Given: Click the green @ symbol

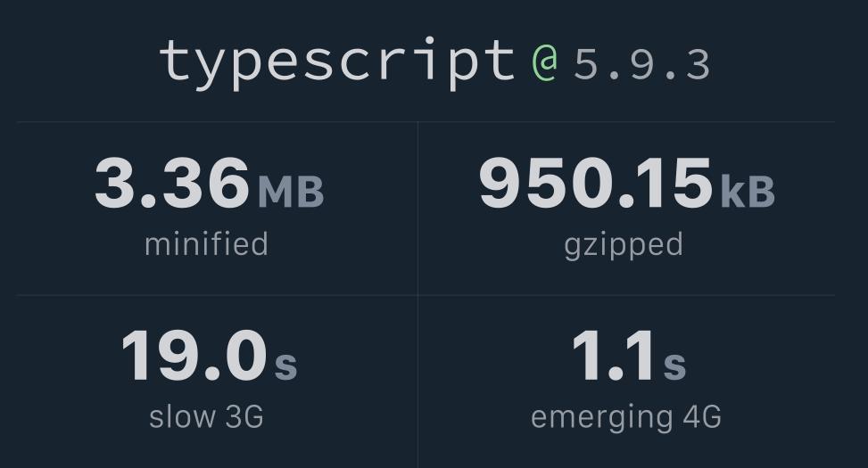Looking at the screenshot, I should [x=545, y=64].
